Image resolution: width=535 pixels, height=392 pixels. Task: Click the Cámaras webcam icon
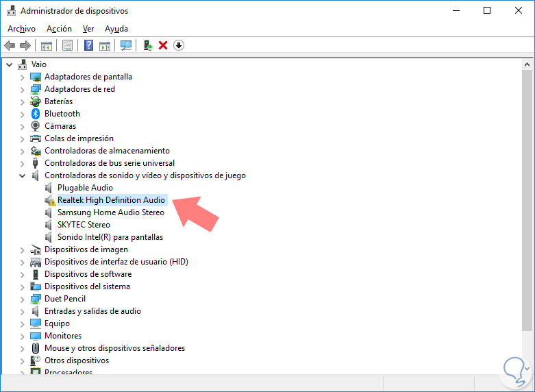point(36,126)
